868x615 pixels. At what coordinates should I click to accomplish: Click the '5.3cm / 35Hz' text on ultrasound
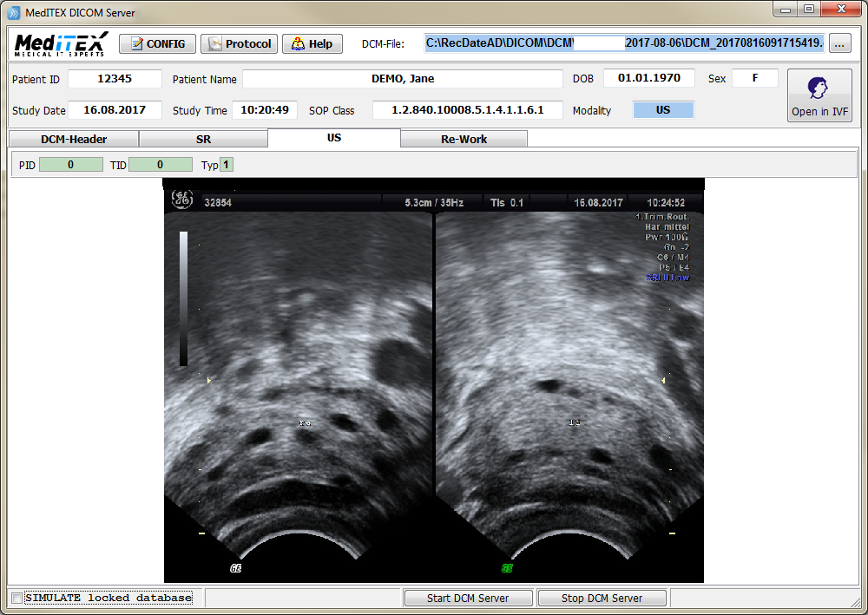click(434, 203)
